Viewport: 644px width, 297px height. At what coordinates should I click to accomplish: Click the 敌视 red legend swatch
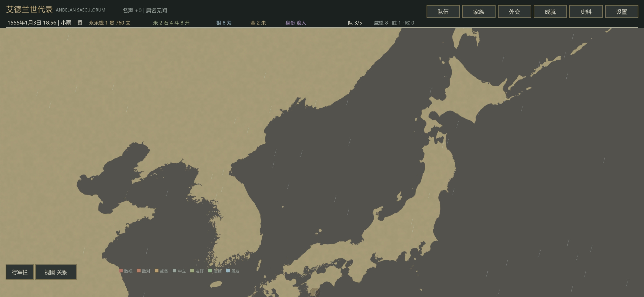coord(121,271)
